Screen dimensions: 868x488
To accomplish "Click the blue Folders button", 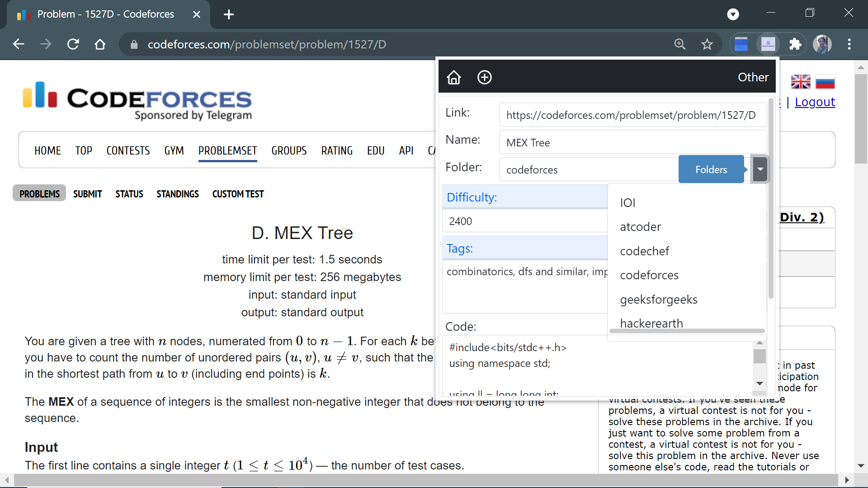I will pos(711,169).
